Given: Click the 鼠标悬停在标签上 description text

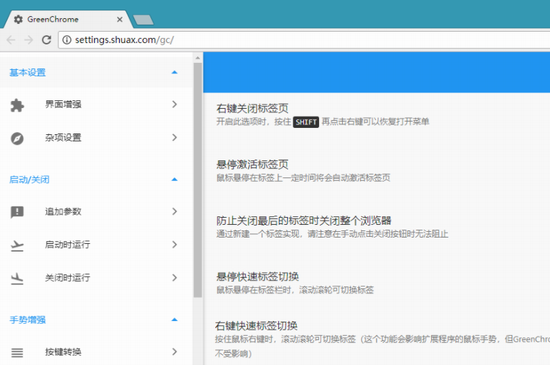Looking at the screenshot, I should tap(303, 178).
